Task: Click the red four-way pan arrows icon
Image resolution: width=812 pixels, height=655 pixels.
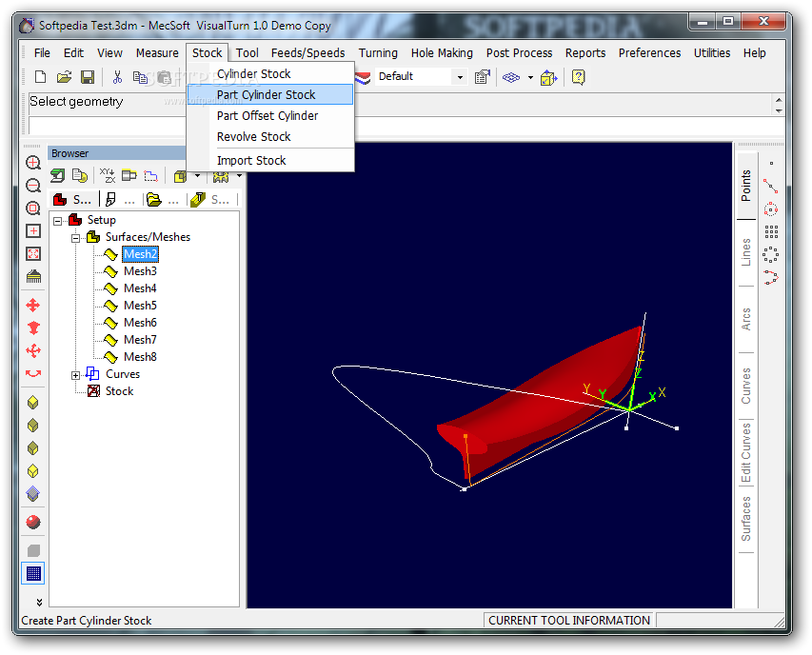Action: (33, 305)
